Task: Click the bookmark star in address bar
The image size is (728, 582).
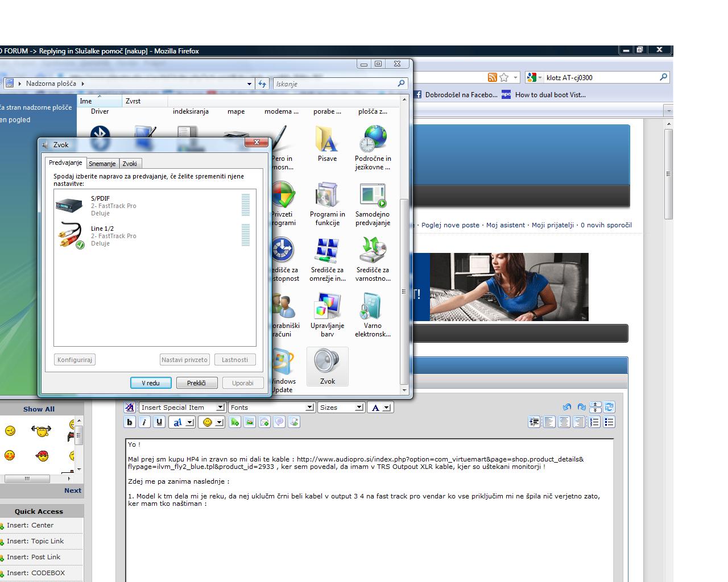Action: (504, 77)
